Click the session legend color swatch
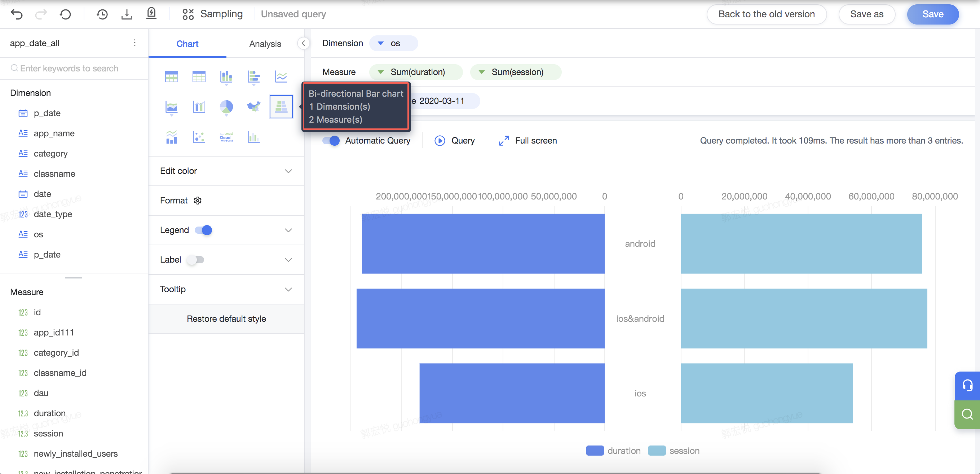The image size is (980, 474). [657, 451]
